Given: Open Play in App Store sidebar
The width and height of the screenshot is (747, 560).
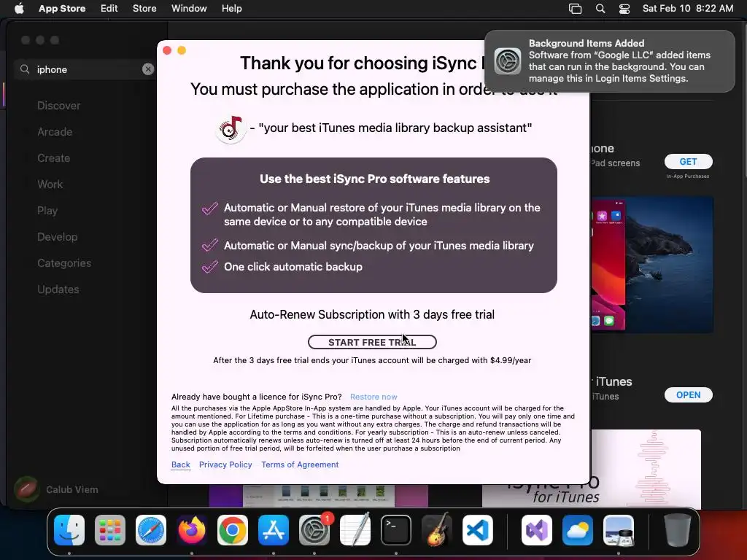Looking at the screenshot, I should [47, 211].
